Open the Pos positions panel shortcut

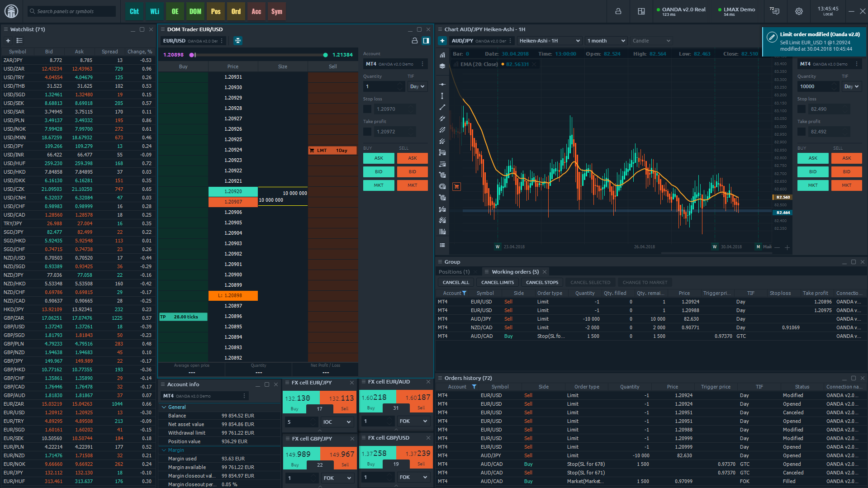pyautogui.click(x=216, y=11)
